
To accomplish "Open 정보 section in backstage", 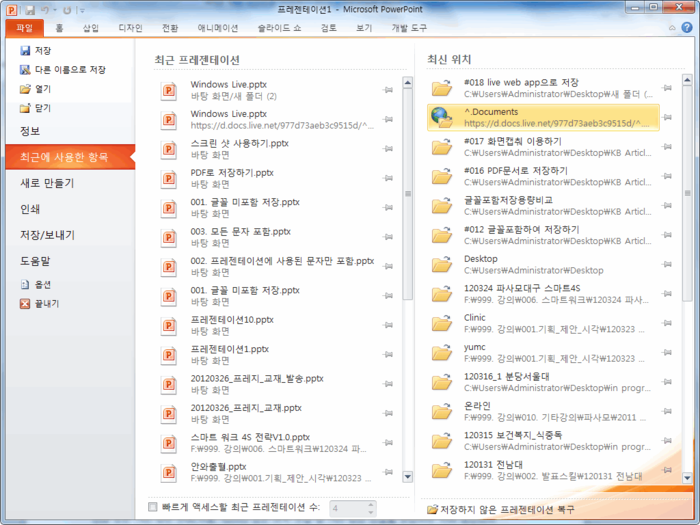I will pyautogui.click(x=30, y=131).
